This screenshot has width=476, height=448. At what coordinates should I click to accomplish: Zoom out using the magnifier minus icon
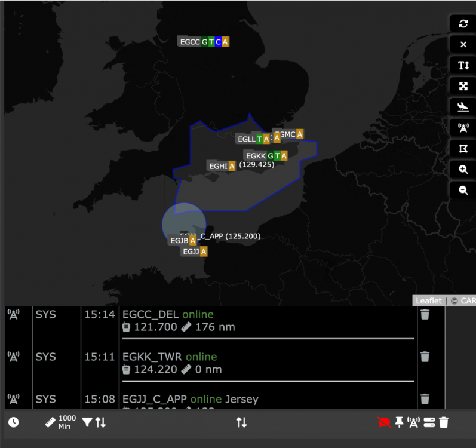[463, 190]
